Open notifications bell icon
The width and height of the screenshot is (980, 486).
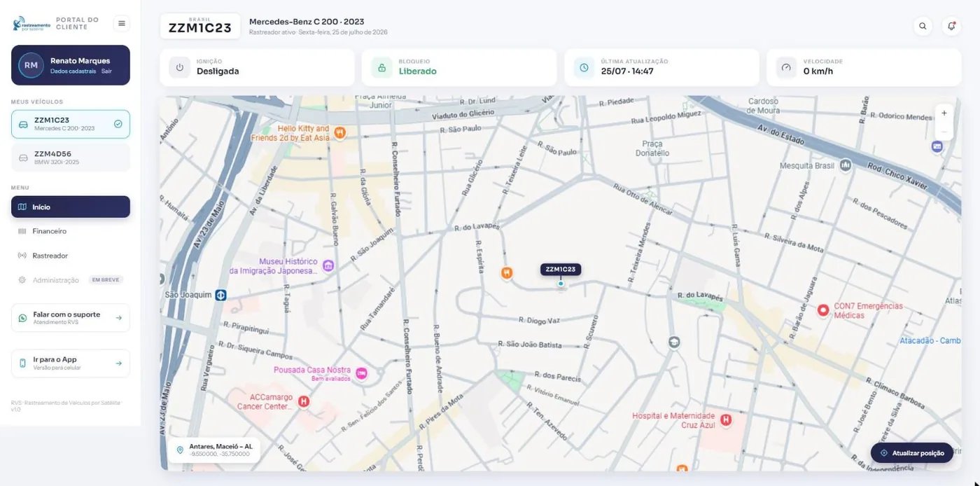point(951,26)
